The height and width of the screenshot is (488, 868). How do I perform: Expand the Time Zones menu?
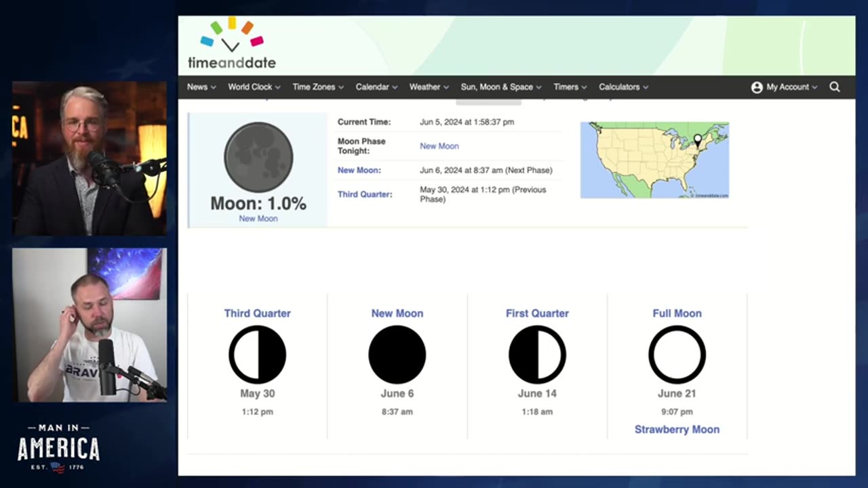click(x=318, y=87)
